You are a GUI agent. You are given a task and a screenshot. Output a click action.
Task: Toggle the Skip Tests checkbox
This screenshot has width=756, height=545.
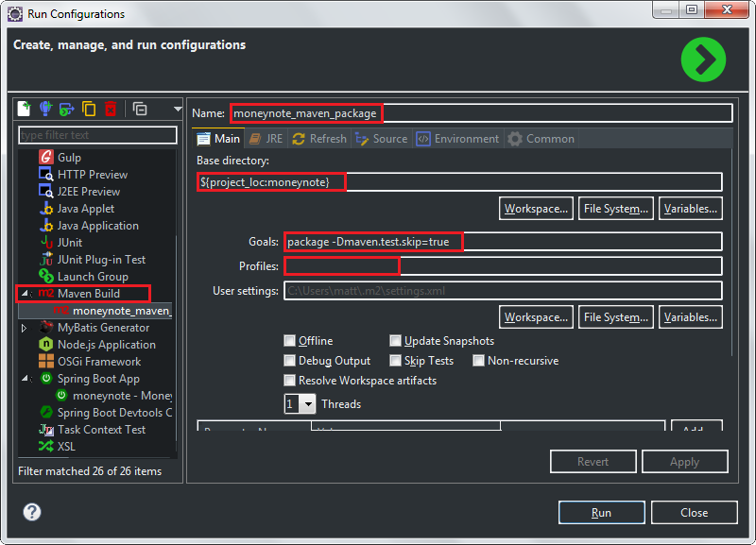coord(395,361)
